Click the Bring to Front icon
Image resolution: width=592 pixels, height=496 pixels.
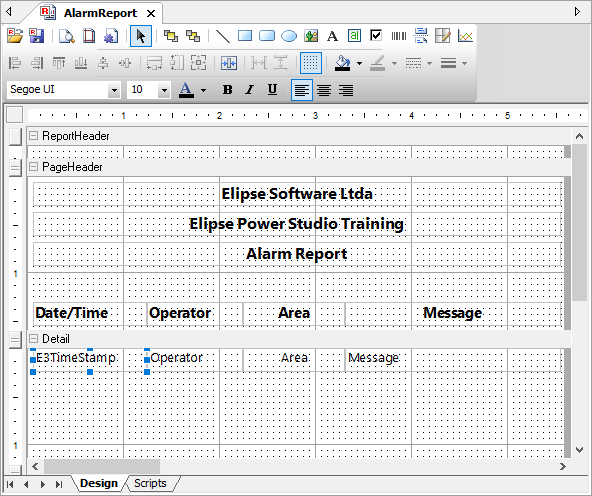click(171, 36)
